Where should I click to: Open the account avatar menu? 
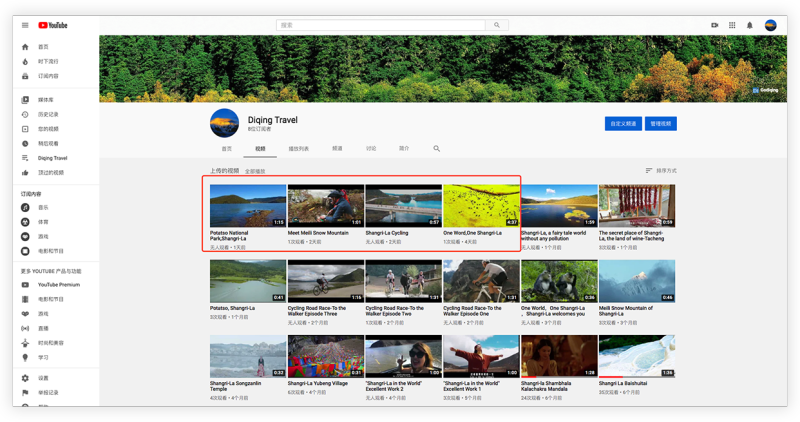coord(771,25)
